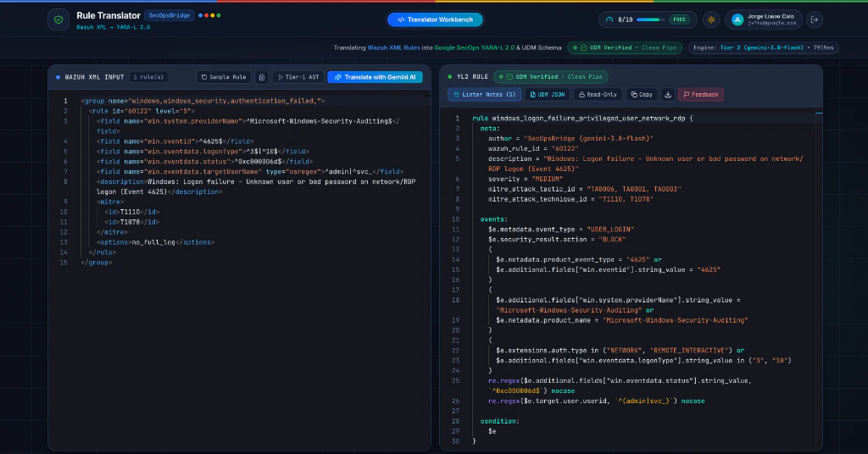Click line number 30 in the output gutter
This screenshot has height=454, width=868.
point(455,441)
